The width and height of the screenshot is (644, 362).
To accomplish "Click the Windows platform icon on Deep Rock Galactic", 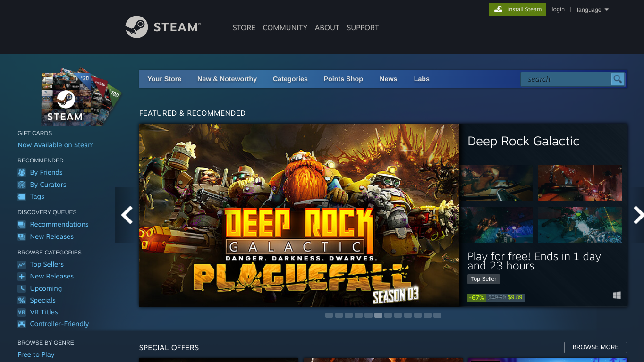I will point(617,295).
